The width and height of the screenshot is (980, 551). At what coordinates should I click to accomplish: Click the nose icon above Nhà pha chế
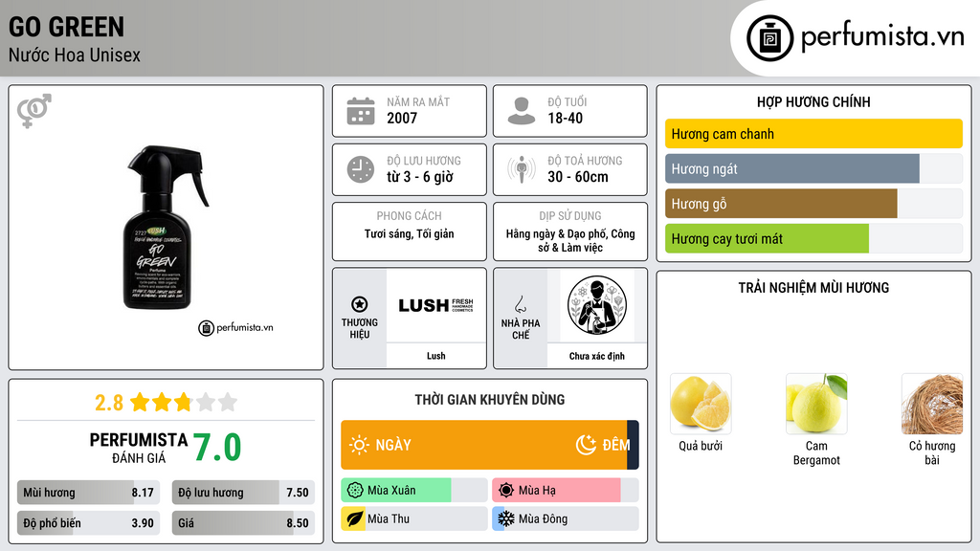pos(520,304)
